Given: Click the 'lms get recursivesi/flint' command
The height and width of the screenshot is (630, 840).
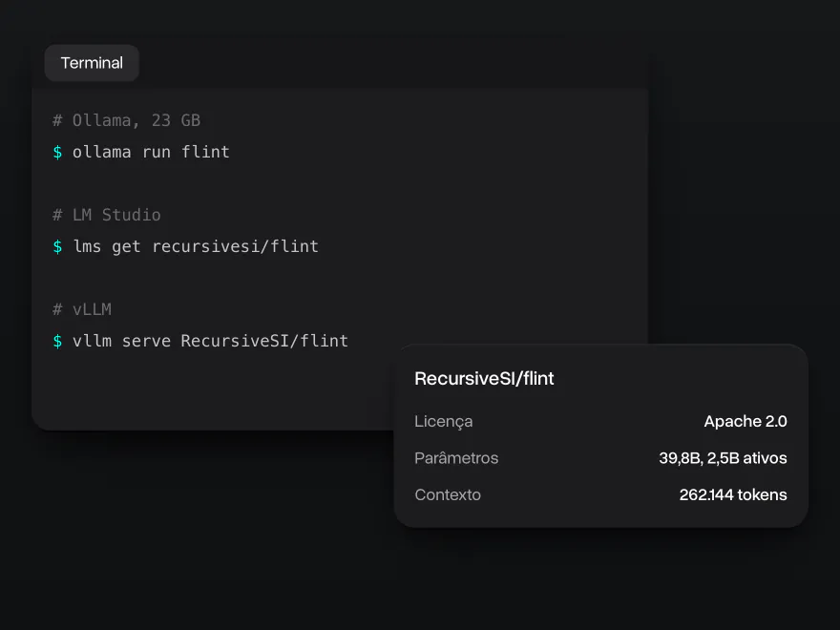Looking at the screenshot, I should point(196,246).
